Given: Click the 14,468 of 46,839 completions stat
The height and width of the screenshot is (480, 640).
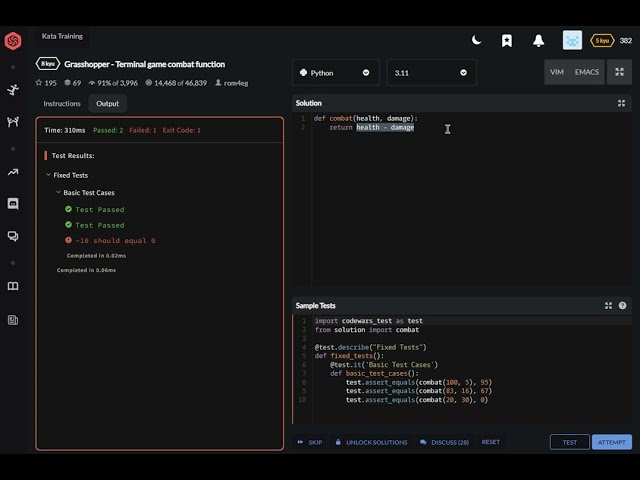Looking at the screenshot, I should (176, 83).
